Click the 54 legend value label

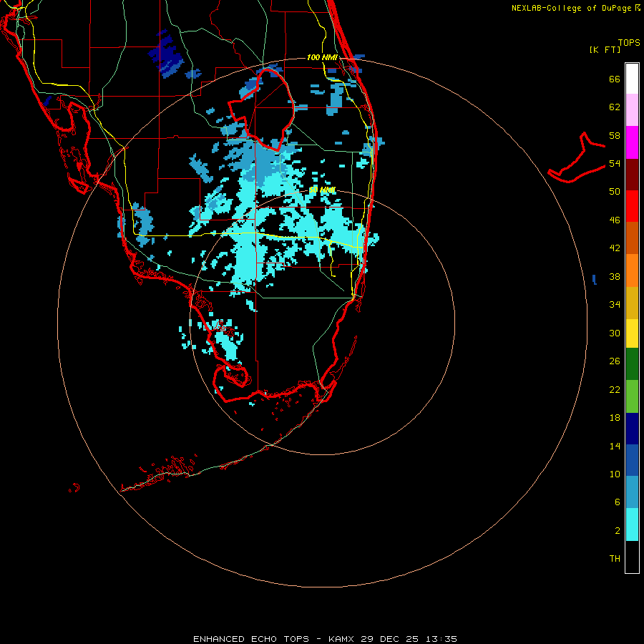tap(615, 163)
